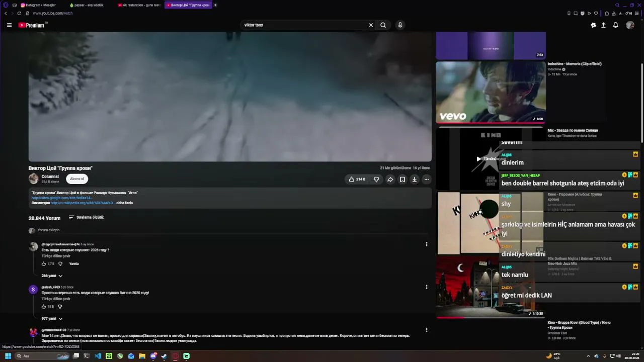Download the video from the action row
The image size is (644, 362).
click(x=415, y=179)
